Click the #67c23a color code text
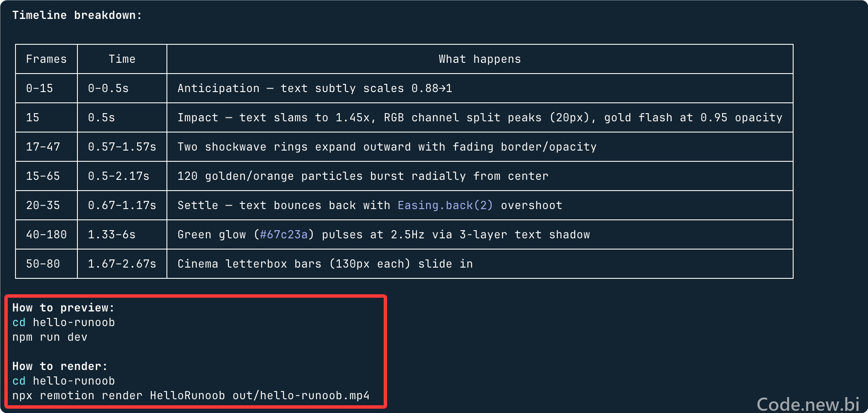The image size is (868, 413). pyautogui.click(x=284, y=234)
